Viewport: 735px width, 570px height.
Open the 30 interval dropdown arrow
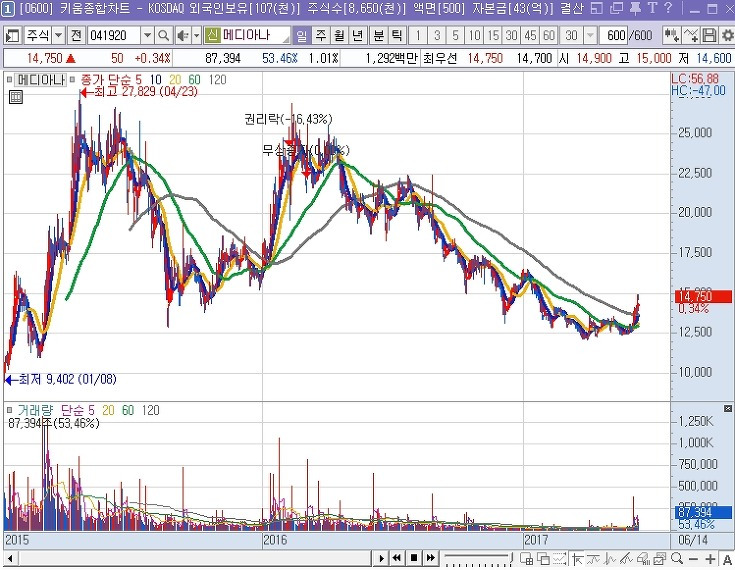click(x=590, y=35)
